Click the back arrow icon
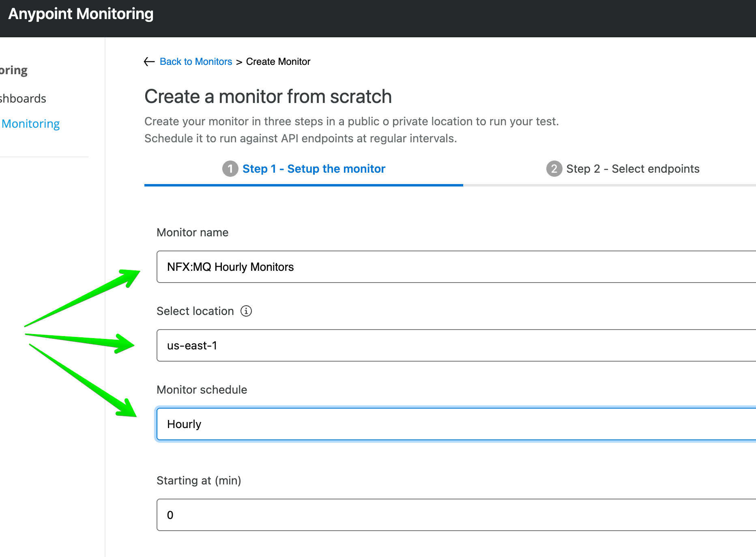 click(149, 62)
